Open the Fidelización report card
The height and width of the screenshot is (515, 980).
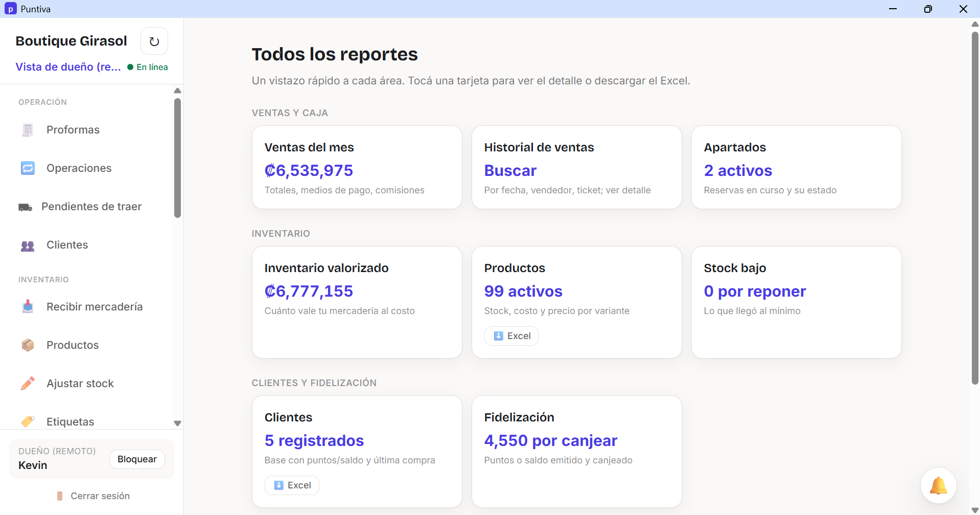(577, 452)
